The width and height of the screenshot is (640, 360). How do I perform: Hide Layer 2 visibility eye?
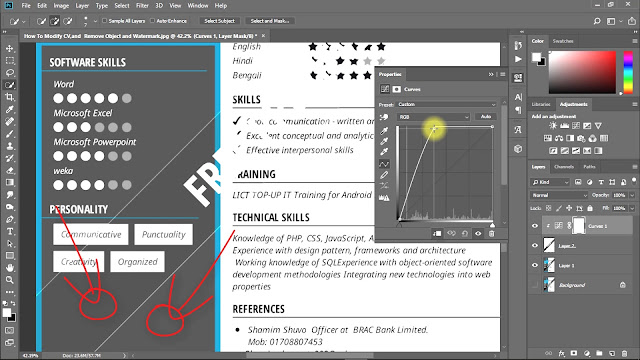(535, 246)
